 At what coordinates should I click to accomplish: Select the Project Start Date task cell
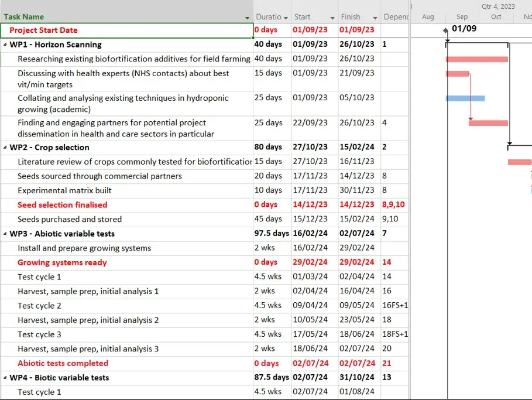pyautogui.click(x=127, y=30)
